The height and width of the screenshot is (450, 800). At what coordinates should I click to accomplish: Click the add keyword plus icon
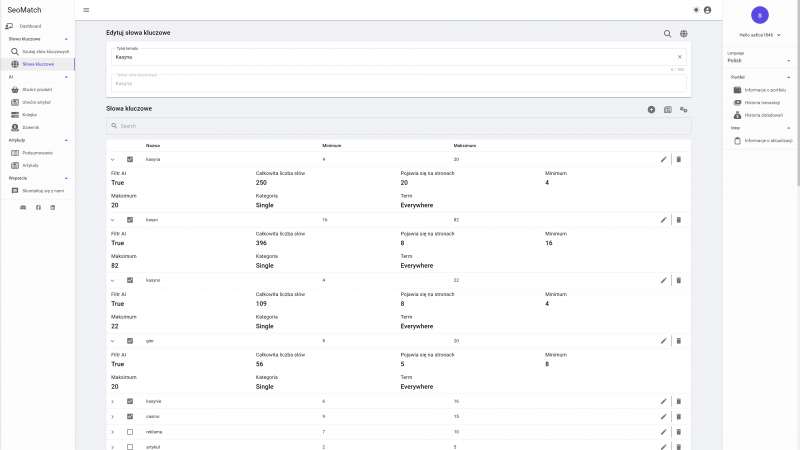point(652,109)
